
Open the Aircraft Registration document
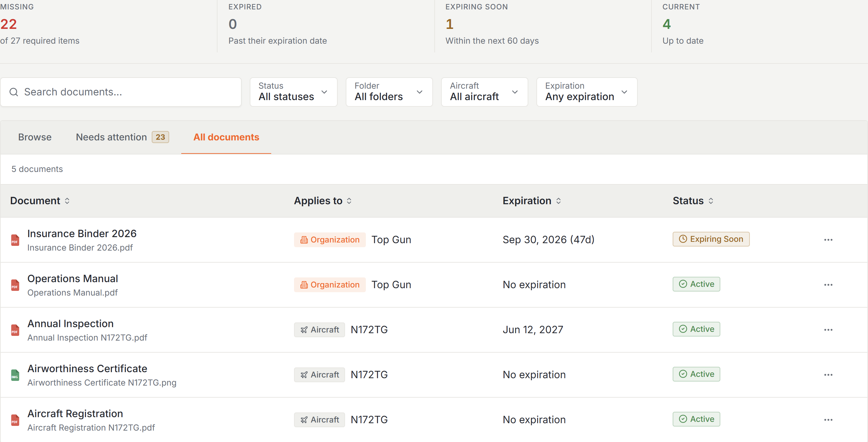coord(75,414)
